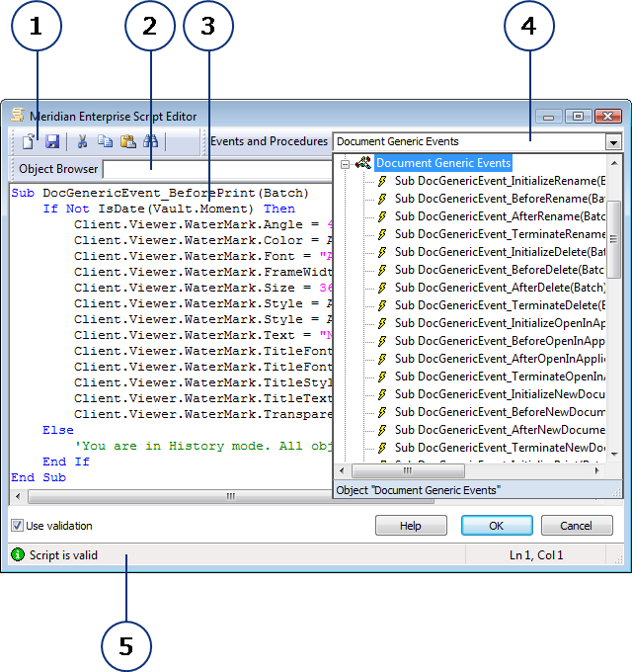Select Sub DocGenericEvent_InitializeDelete entry
Viewport: 632px width, 672px height.
[x=500, y=252]
